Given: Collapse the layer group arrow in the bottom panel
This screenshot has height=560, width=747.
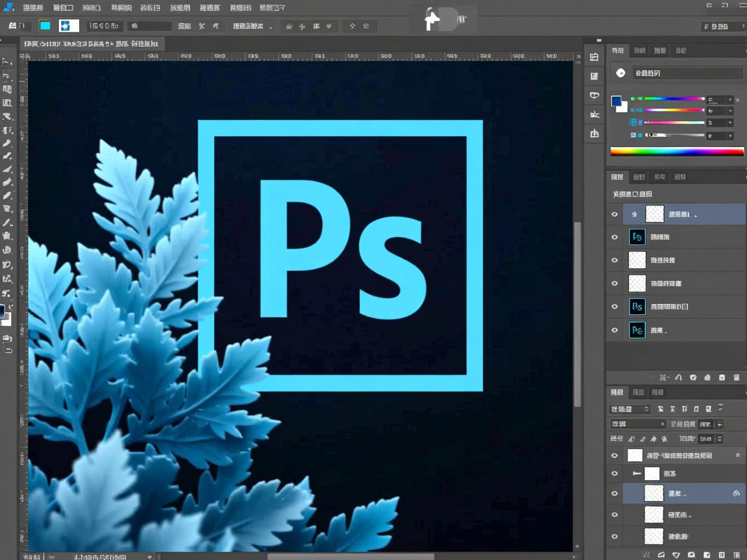Looking at the screenshot, I should pyautogui.click(x=637, y=474).
